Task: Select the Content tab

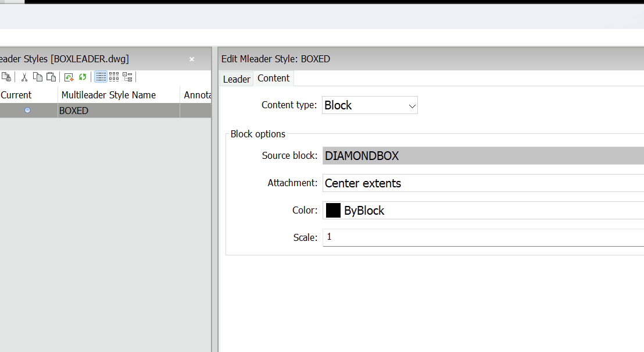Action: point(273,79)
